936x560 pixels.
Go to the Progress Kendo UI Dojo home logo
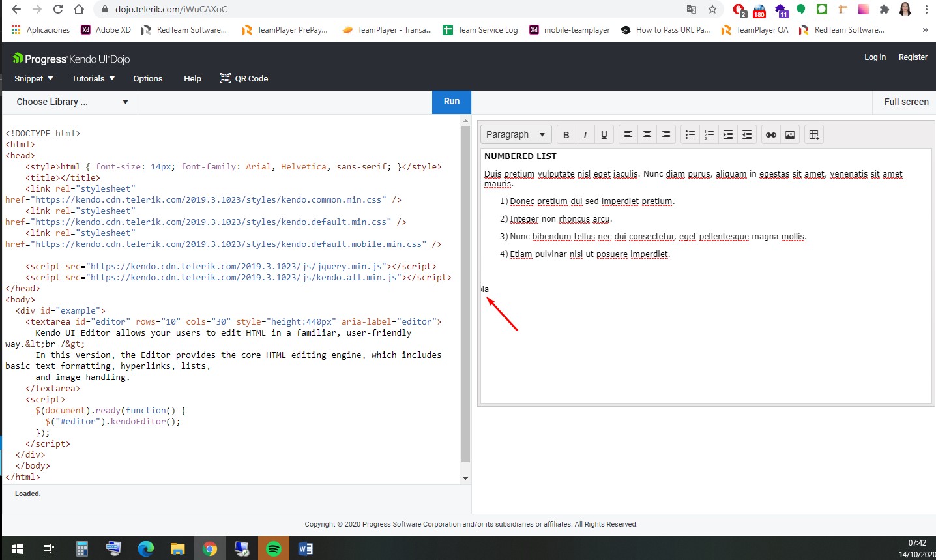coord(71,59)
